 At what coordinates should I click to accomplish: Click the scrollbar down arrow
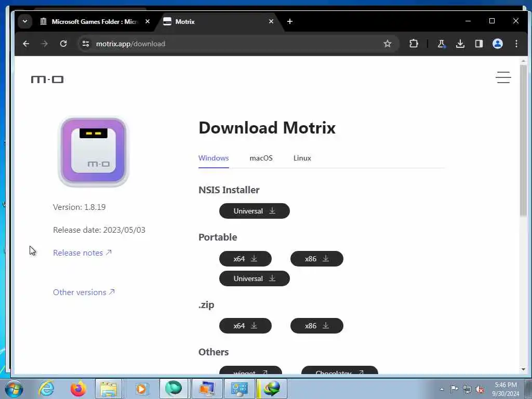(x=523, y=369)
